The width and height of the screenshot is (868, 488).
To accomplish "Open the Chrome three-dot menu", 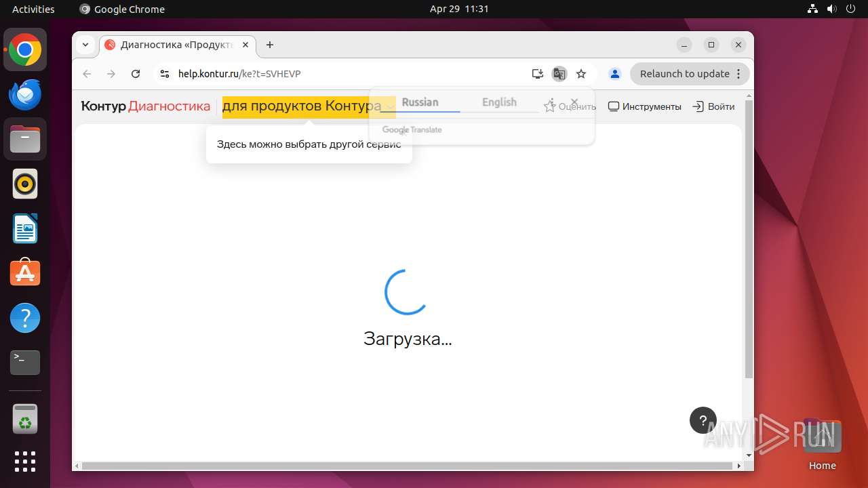I will pos(740,74).
